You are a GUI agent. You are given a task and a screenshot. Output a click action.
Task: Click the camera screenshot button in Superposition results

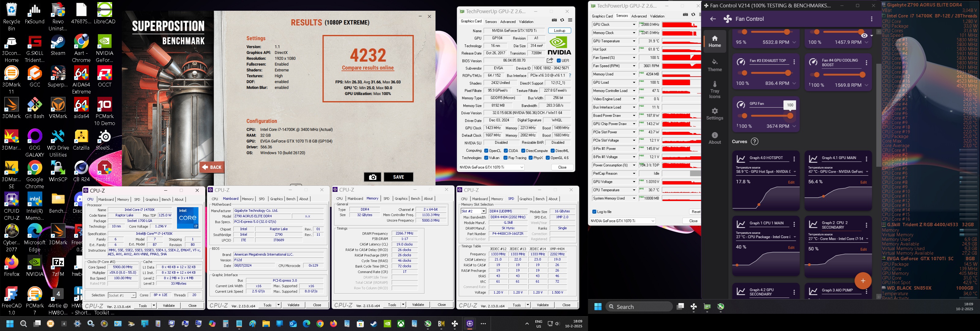tap(372, 177)
